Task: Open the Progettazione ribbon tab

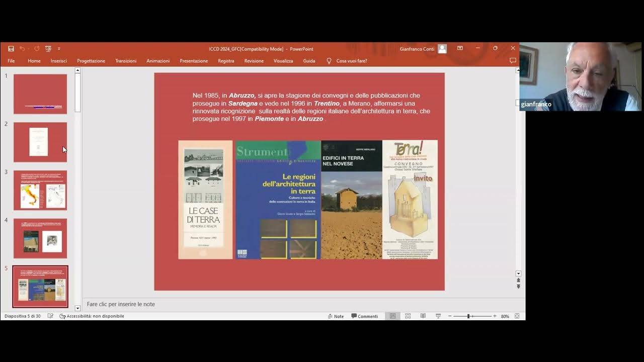Action: [91, 61]
